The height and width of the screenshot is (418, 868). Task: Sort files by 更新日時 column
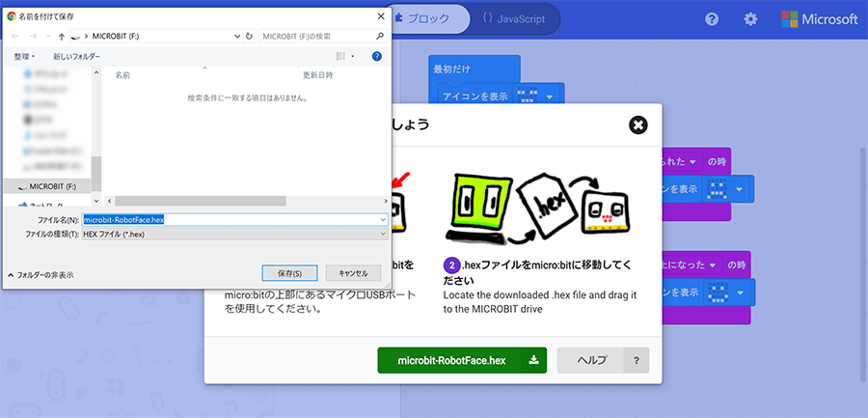(x=317, y=75)
